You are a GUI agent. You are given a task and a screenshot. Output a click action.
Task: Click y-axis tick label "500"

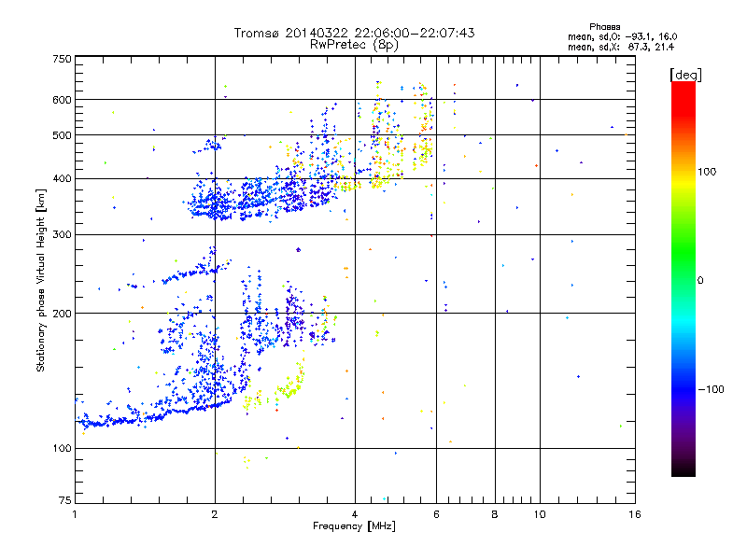(x=62, y=135)
